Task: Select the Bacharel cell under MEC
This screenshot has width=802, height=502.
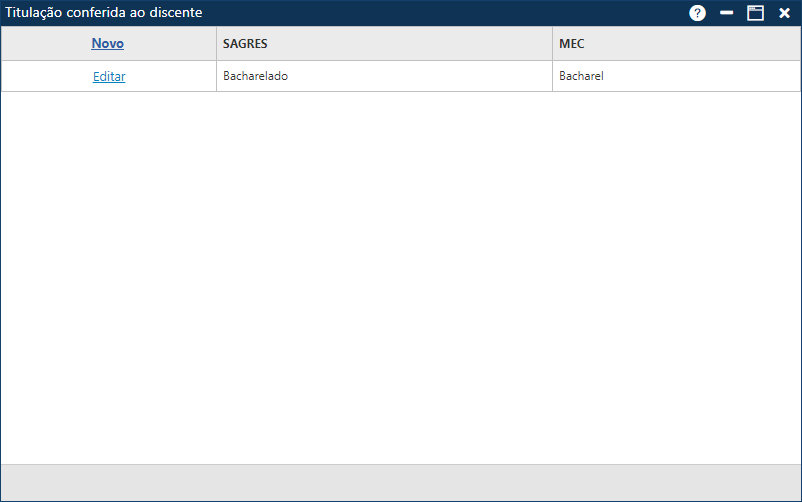Action: point(582,76)
